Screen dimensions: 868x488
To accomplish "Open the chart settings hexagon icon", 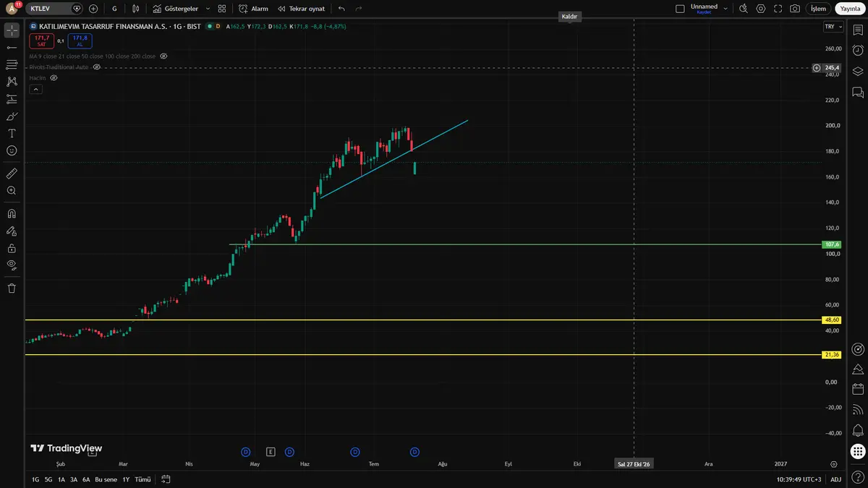I will pos(761,9).
